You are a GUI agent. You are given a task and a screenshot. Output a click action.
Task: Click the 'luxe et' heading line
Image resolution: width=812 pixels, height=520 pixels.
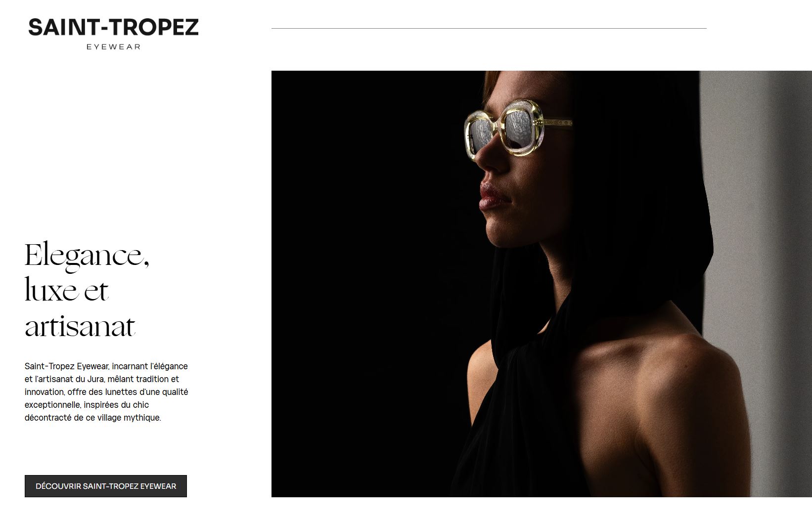coord(66,291)
